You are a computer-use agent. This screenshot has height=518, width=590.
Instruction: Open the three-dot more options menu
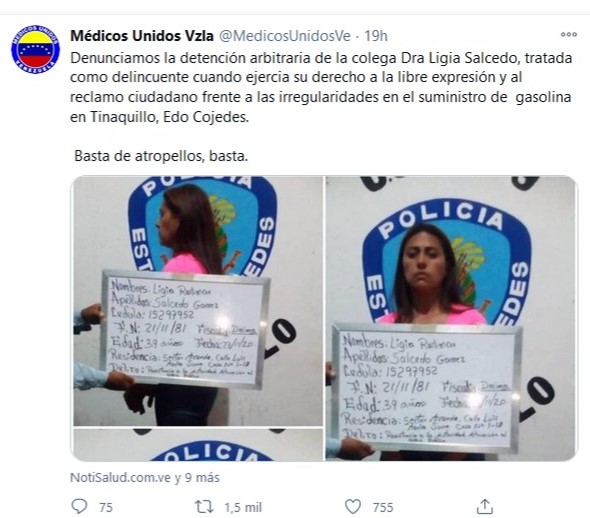coord(569,35)
